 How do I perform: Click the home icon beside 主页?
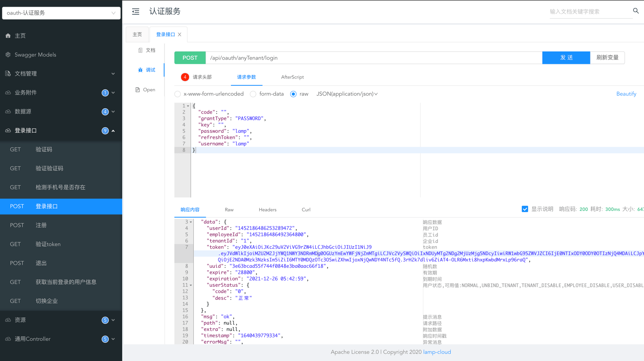point(8,36)
